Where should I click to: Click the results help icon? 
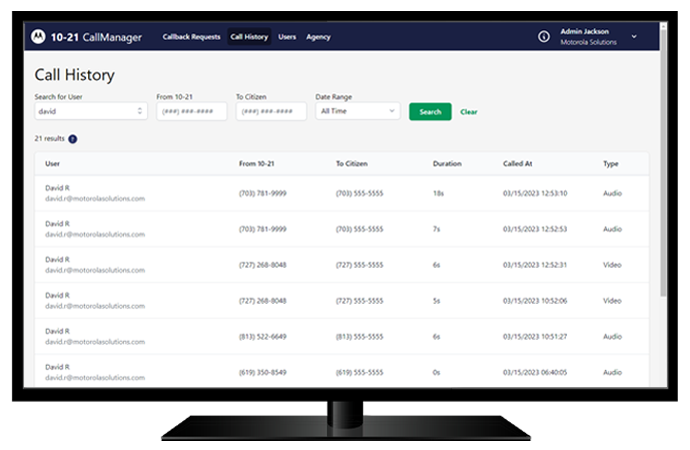73,139
